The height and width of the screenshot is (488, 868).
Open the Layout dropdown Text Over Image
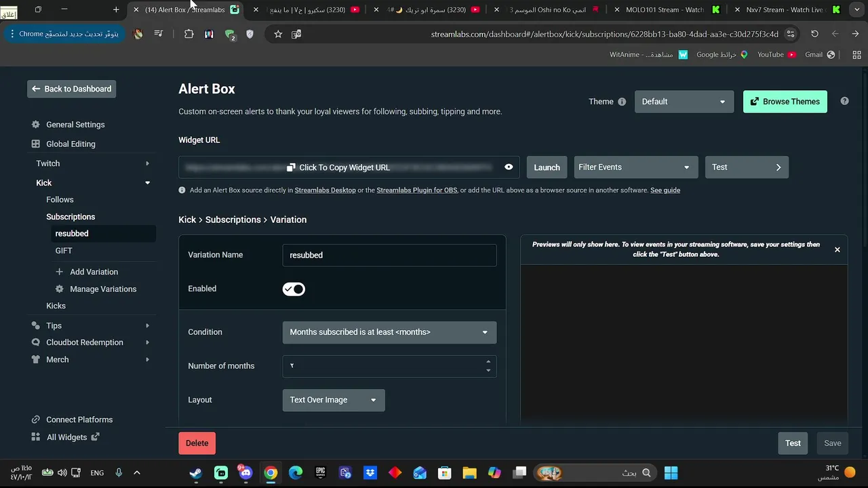(x=334, y=400)
